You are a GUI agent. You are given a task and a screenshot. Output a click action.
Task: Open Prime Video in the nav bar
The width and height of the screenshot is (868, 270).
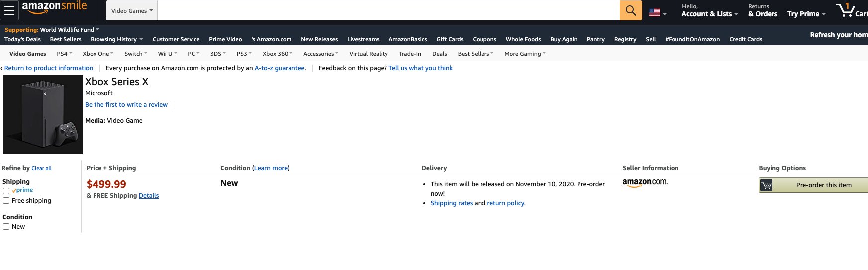click(225, 39)
